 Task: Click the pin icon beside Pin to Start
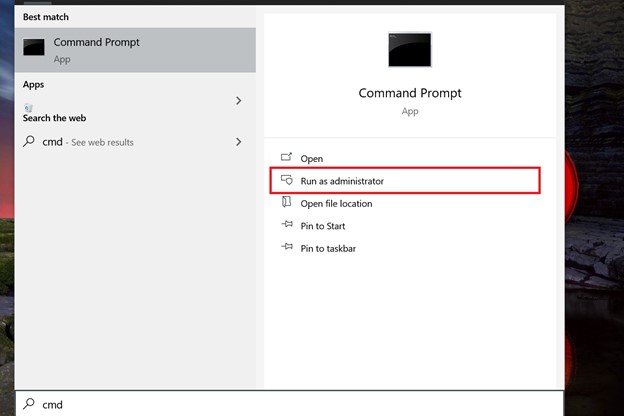(x=287, y=225)
